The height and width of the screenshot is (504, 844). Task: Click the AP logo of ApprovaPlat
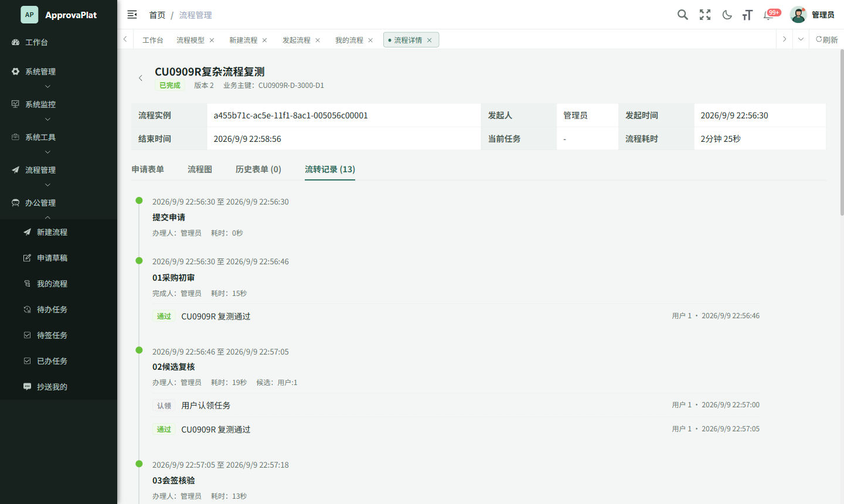[29, 15]
